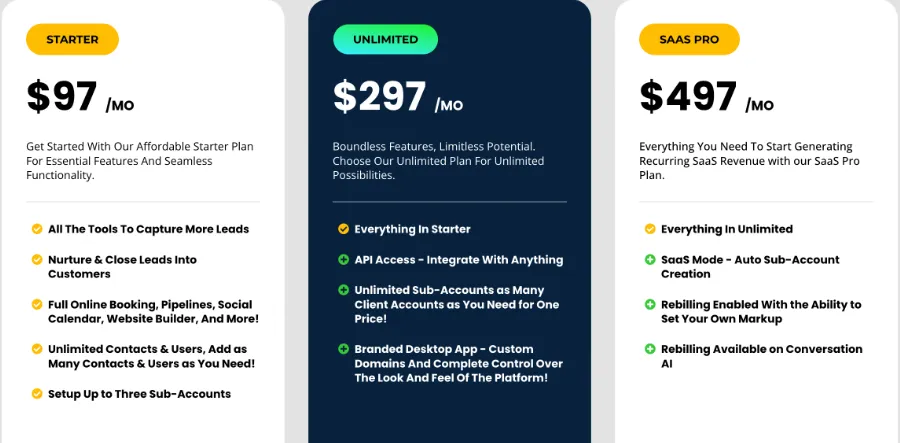Click the $97 /MO price

(80, 98)
